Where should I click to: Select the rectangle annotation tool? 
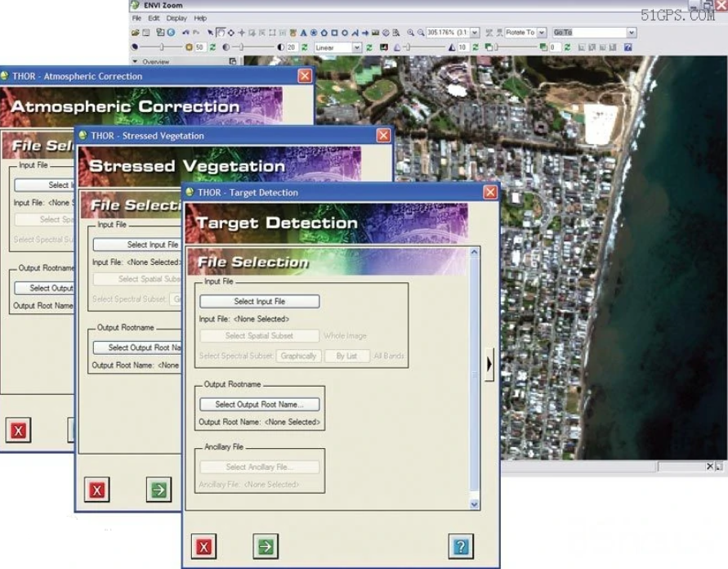(x=335, y=33)
